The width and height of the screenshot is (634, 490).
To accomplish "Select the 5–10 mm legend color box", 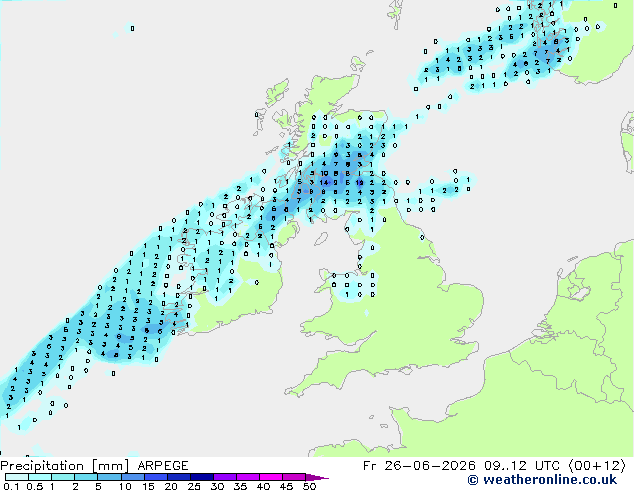I will tap(109, 477).
